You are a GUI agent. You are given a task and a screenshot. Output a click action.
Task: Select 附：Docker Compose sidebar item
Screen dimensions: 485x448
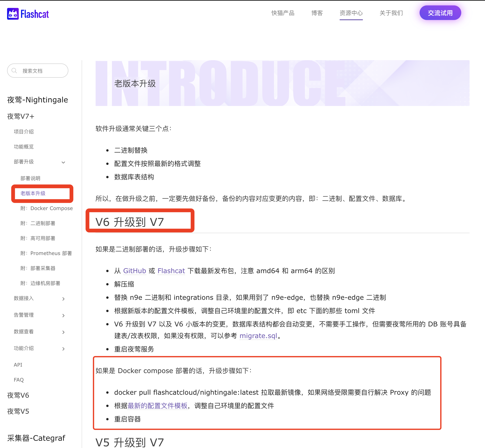47,208
